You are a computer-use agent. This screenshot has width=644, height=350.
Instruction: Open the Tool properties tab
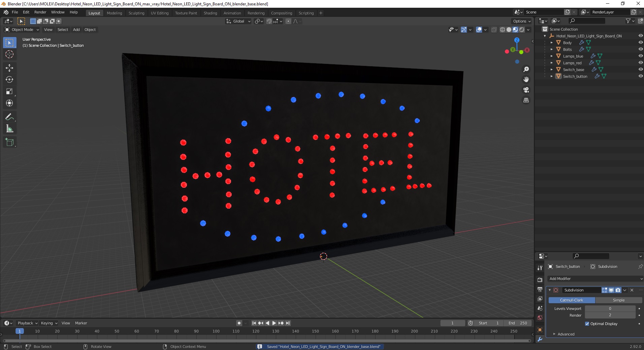pyautogui.click(x=540, y=268)
